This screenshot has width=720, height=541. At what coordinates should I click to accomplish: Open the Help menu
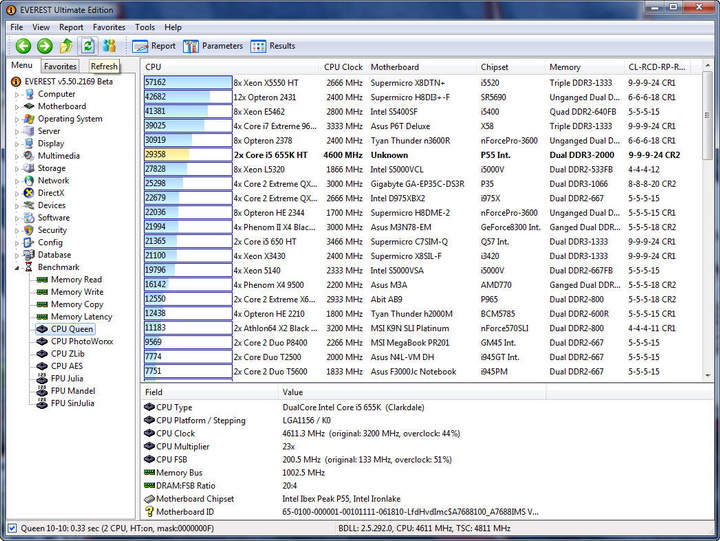click(x=173, y=28)
